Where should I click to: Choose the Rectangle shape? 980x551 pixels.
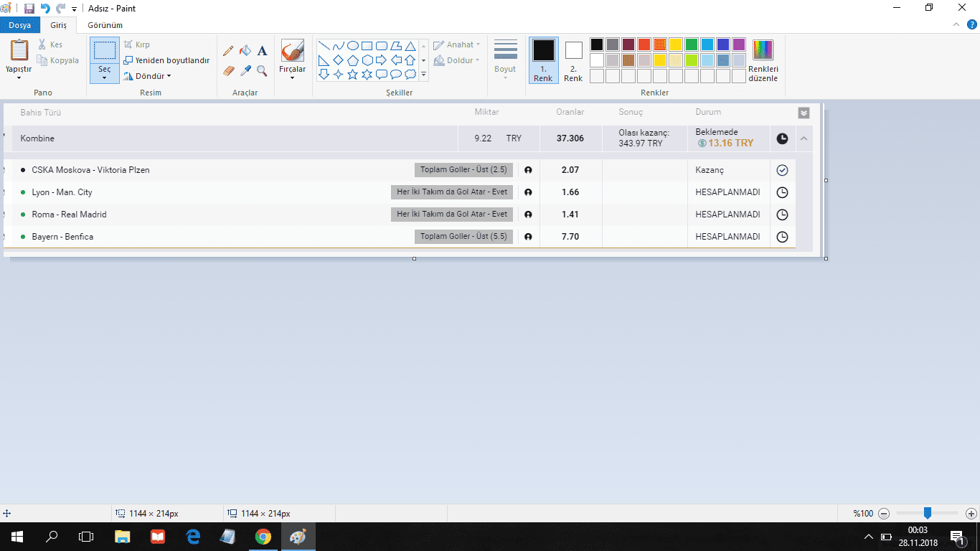coord(367,46)
